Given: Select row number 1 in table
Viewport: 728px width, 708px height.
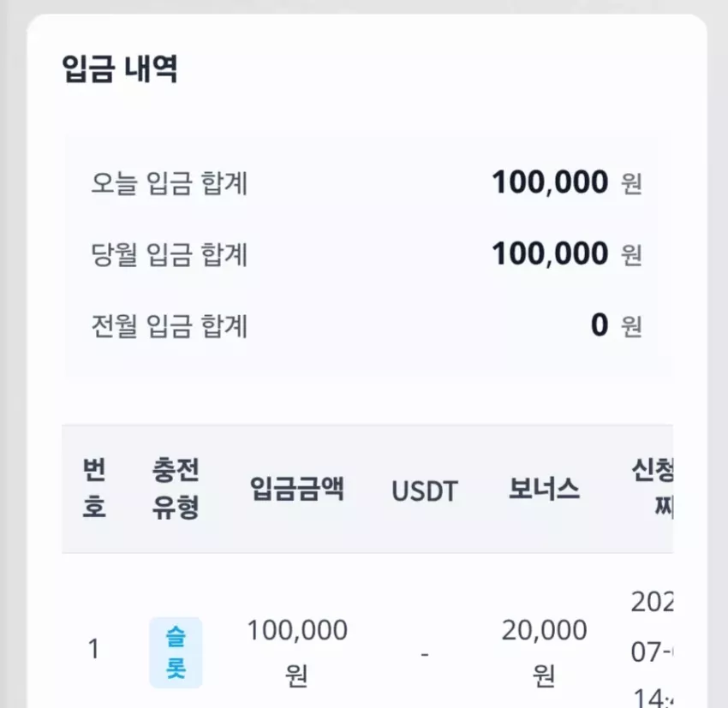Looking at the screenshot, I should tap(94, 649).
